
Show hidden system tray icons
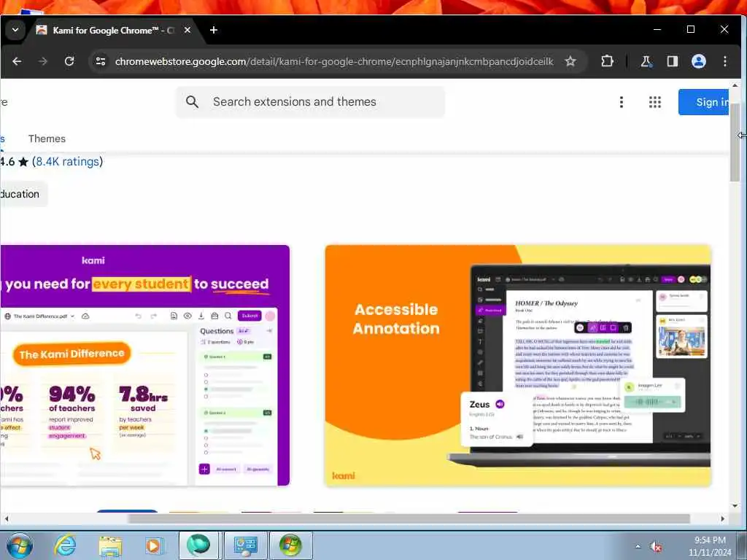click(x=638, y=547)
